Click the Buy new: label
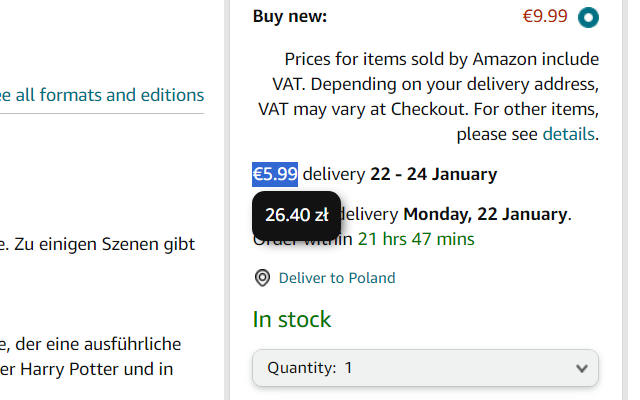The height and width of the screenshot is (400, 640). (x=290, y=16)
